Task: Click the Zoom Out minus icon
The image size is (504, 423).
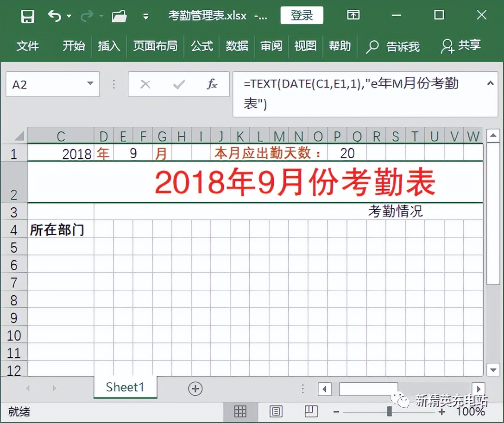Action: coord(337,411)
